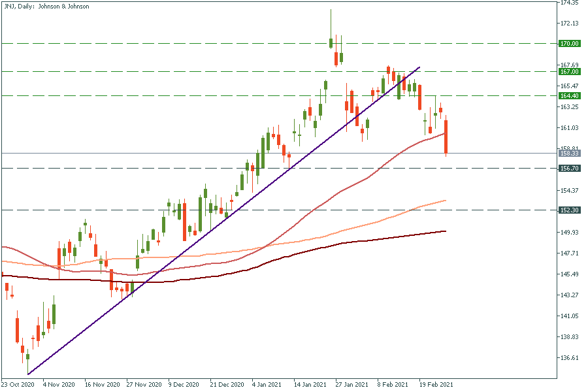Click the chart title 'JNJ, Daily: Johnson & Johnson'
The height and width of the screenshot is (392, 588).
point(46,7)
